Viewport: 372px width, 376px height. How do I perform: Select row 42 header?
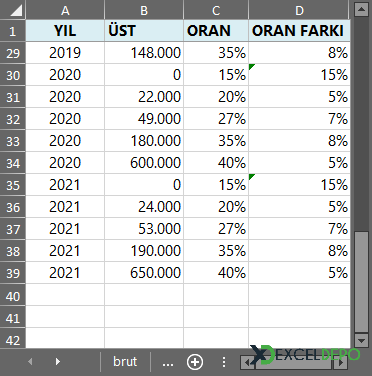tap(13, 340)
